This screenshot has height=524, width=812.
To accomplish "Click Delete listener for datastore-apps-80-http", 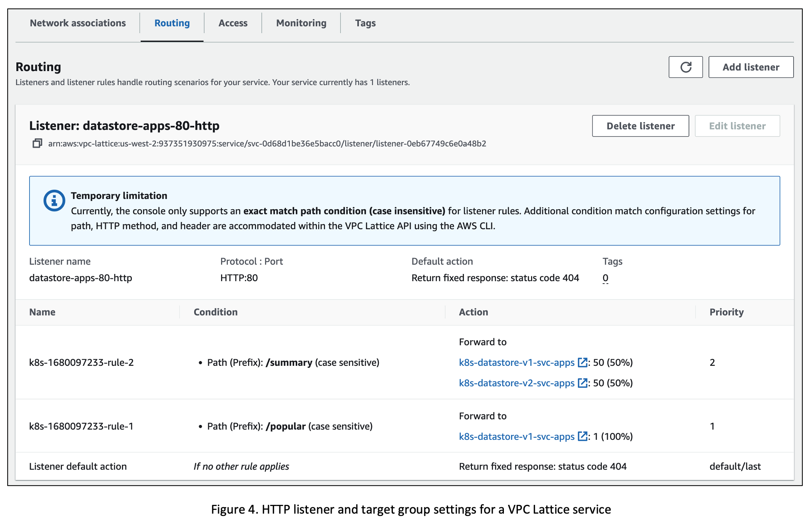I will click(x=641, y=126).
